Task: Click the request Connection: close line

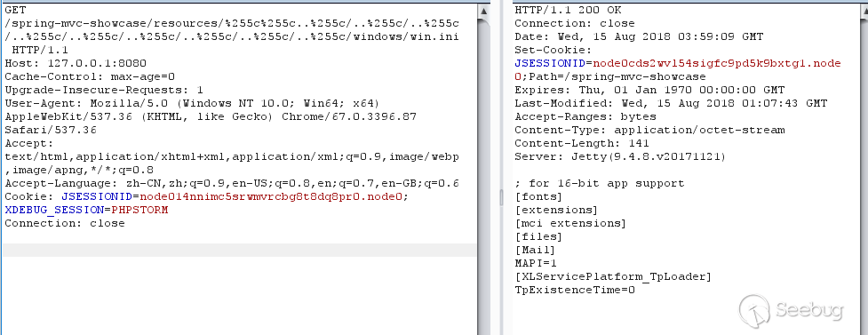Action: pyautogui.click(x=65, y=223)
